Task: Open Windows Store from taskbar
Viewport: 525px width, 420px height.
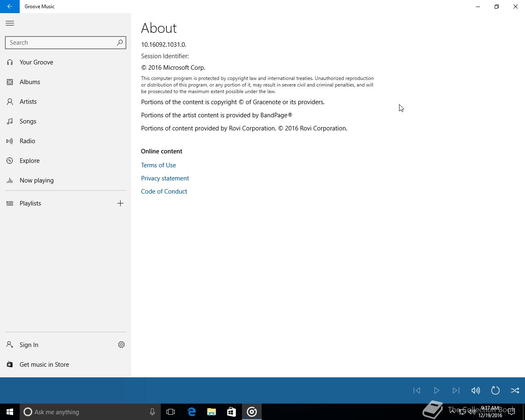Action: 231,412
